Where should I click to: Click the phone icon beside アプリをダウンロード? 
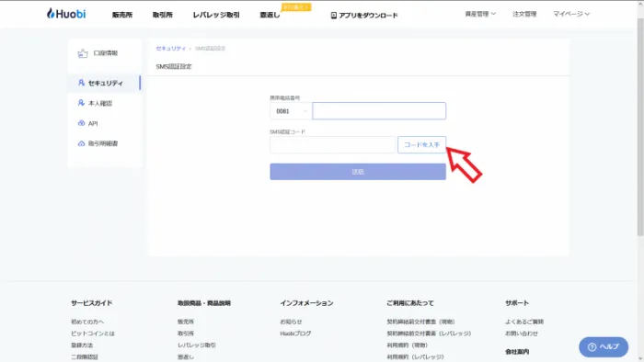coord(333,16)
